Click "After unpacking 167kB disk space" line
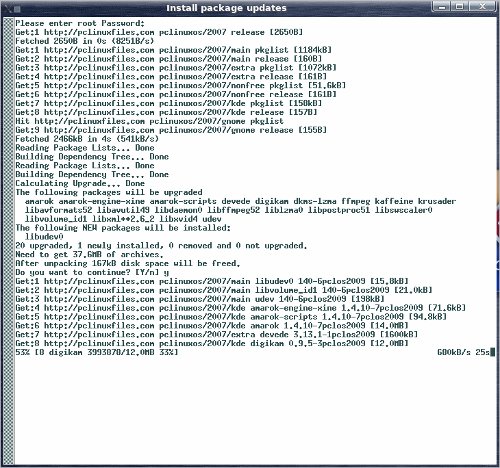The image size is (500, 468). [x=128, y=263]
